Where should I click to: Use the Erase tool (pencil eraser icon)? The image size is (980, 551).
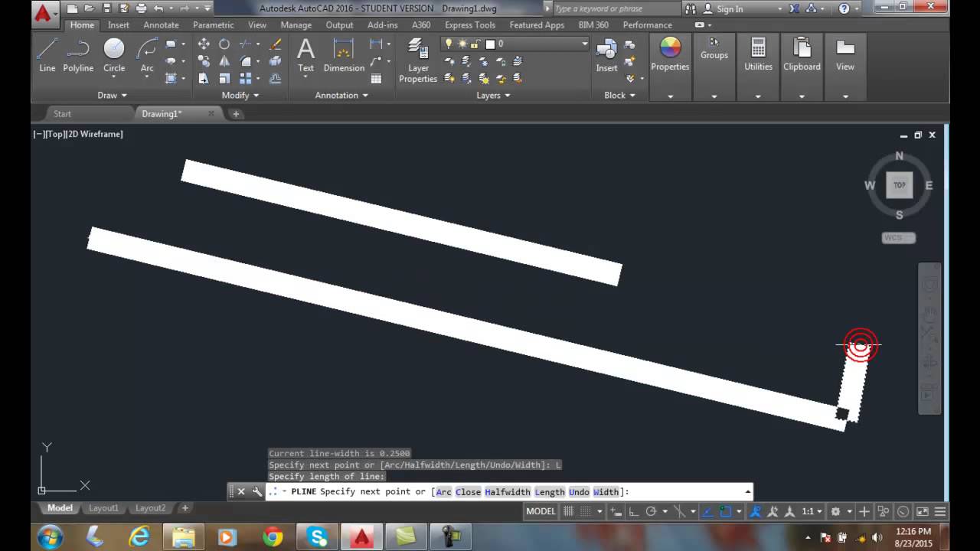(x=275, y=44)
